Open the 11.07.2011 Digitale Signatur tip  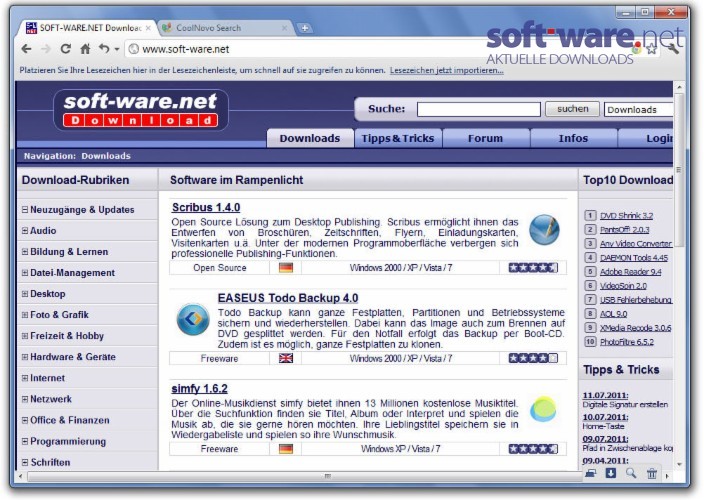tap(625, 400)
